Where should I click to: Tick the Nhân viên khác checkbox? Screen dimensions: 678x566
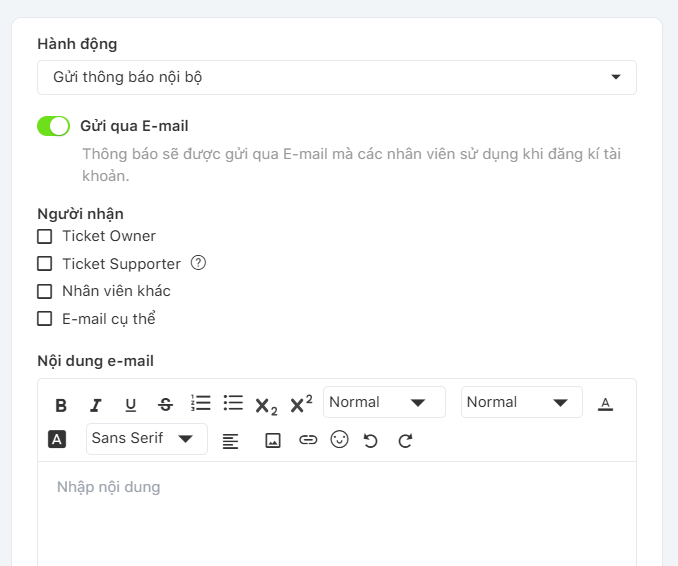[x=44, y=292]
